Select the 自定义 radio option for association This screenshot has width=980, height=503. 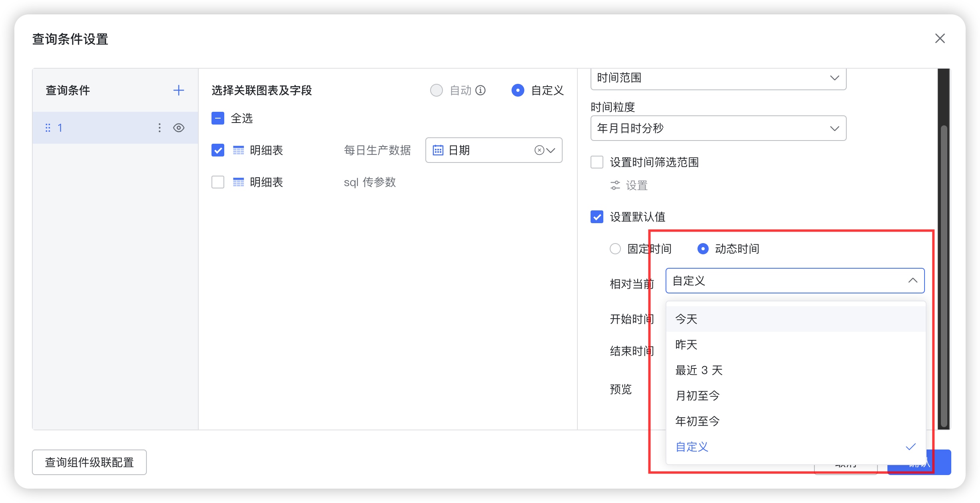(x=518, y=91)
